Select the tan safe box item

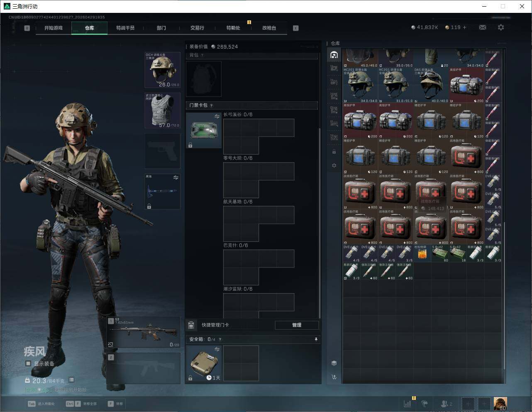click(x=203, y=363)
